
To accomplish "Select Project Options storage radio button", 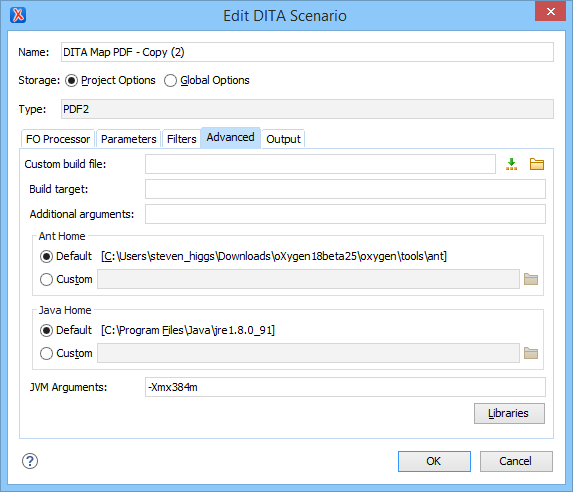I will [71, 80].
